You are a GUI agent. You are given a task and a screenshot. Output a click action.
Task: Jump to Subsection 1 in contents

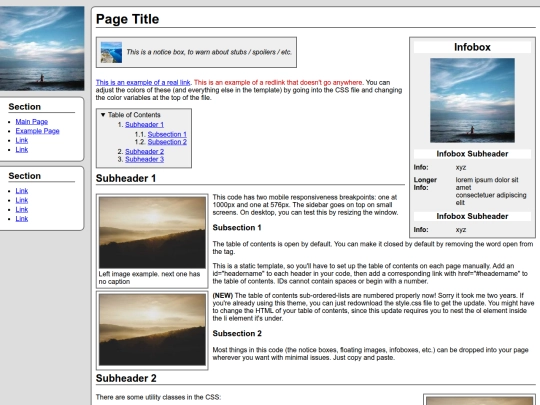[x=167, y=134]
